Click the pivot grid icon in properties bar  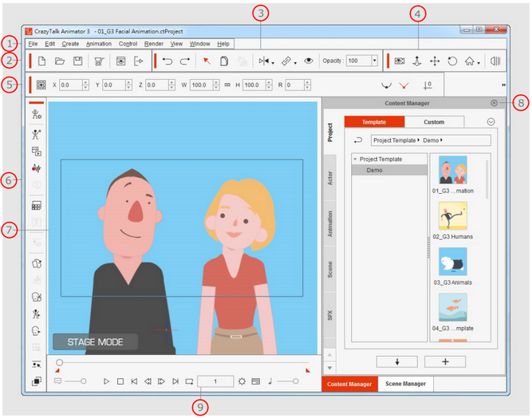[41, 85]
